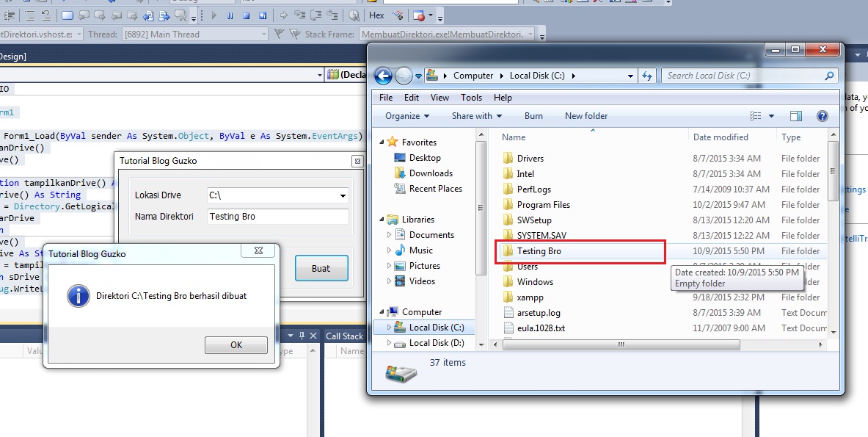This screenshot has height=437, width=868.
Task: Toggle the preview pane icon
Action: click(x=796, y=116)
